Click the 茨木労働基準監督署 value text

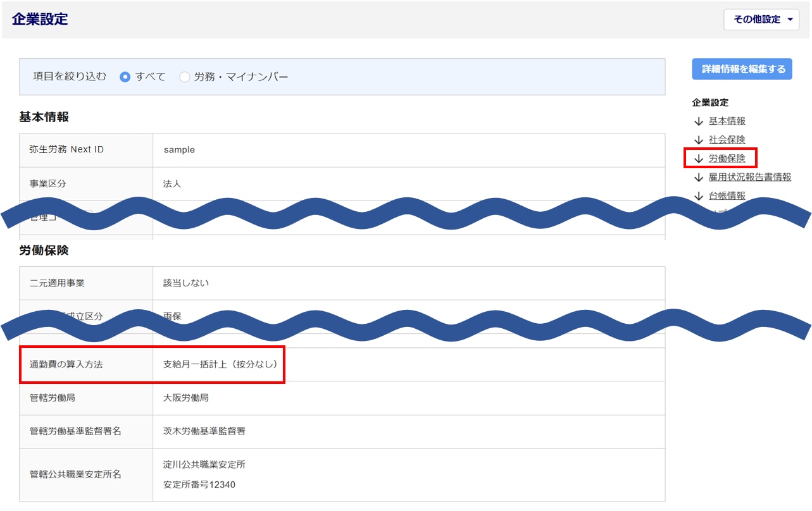coord(204,431)
